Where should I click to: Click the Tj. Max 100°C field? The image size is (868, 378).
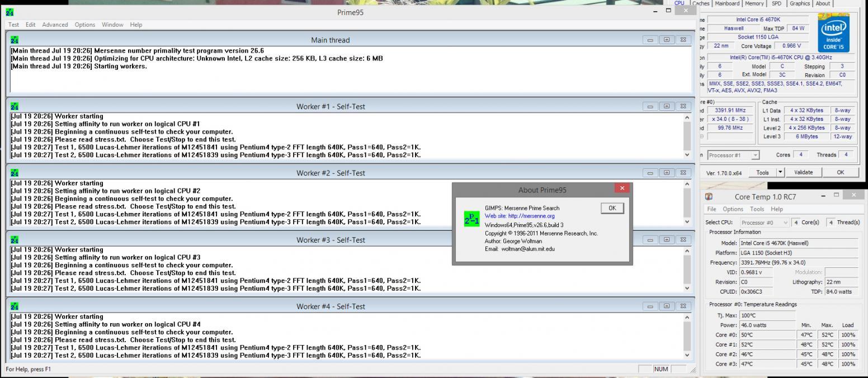tap(767, 315)
